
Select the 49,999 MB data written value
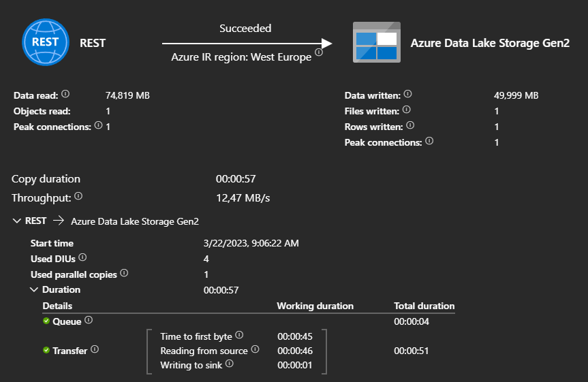(x=516, y=95)
